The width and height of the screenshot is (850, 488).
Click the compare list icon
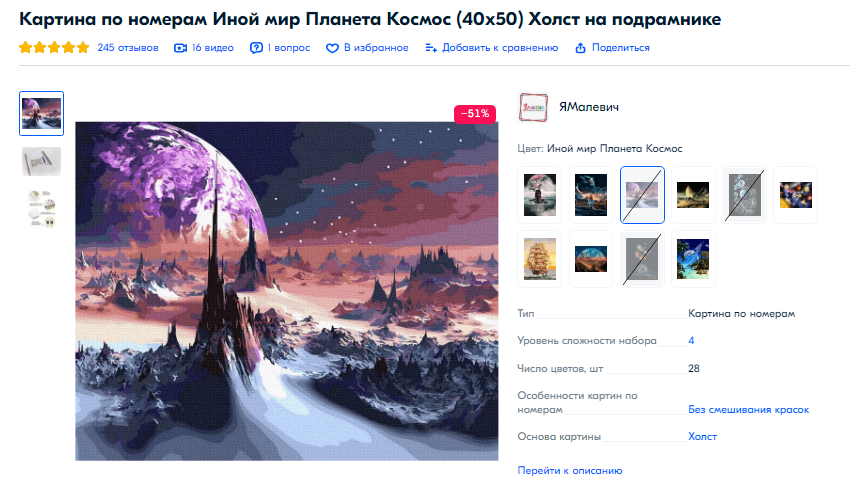tap(431, 48)
